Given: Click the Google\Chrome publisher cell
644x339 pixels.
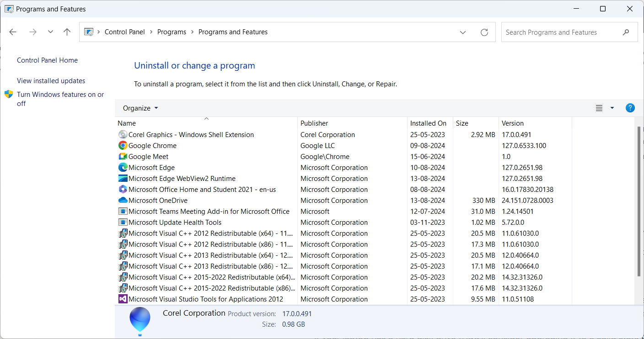Looking at the screenshot, I should pyautogui.click(x=325, y=157).
